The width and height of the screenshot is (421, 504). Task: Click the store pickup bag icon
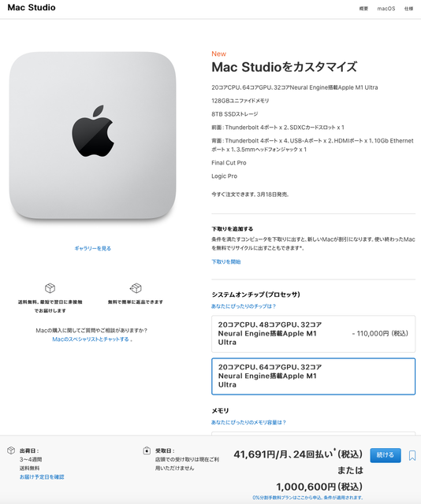point(147,450)
